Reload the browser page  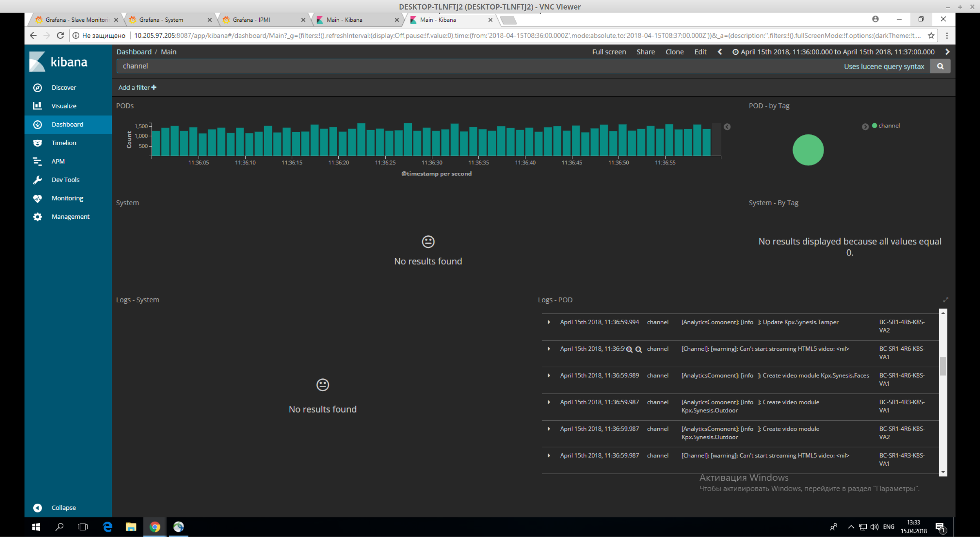point(60,36)
